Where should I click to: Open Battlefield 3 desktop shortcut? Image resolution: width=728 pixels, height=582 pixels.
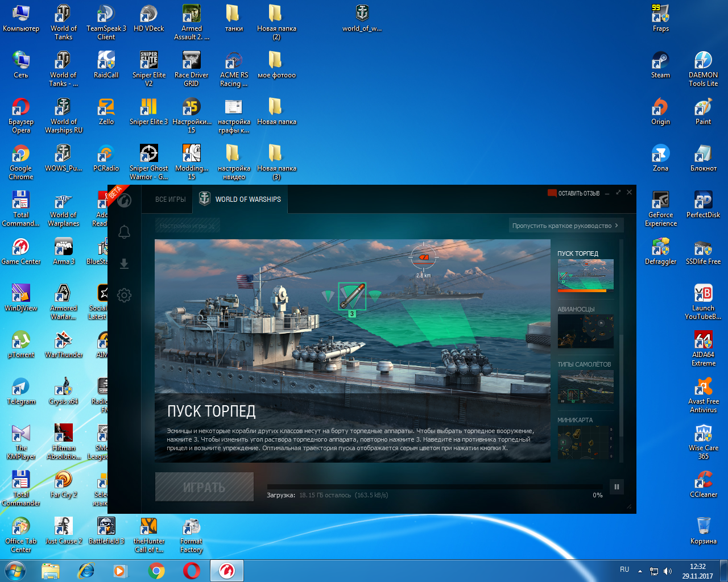click(x=106, y=531)
